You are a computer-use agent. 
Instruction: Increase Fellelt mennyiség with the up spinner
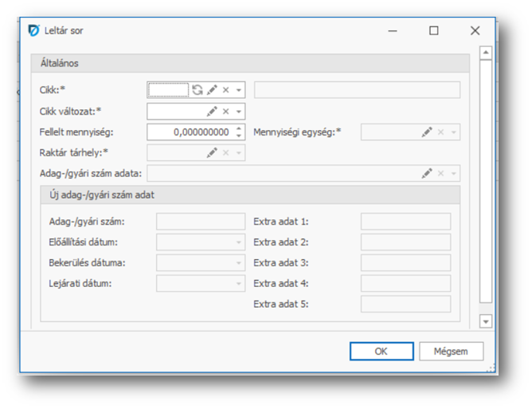click(239, 128)
